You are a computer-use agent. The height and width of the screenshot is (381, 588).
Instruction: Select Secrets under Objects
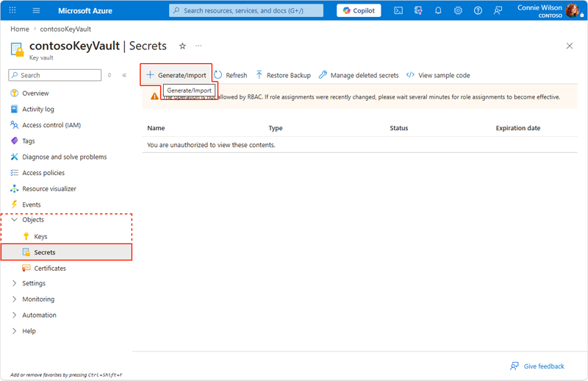tap(66, 252)
